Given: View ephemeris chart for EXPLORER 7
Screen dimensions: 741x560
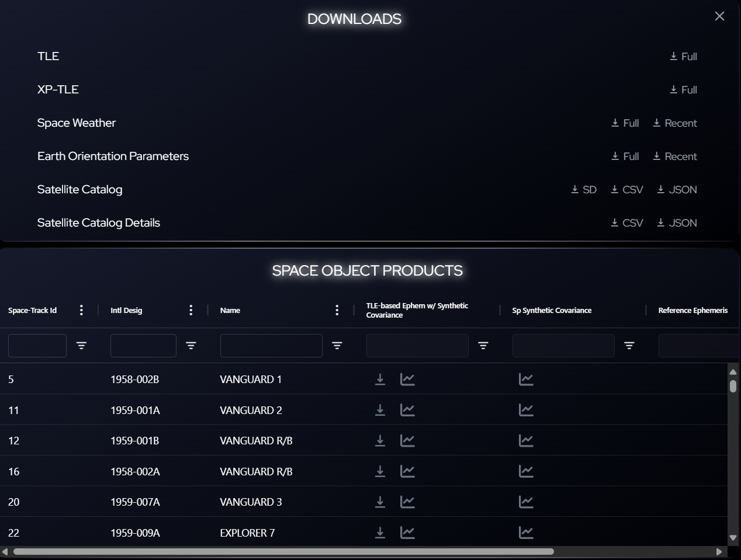Looking at the screenshot, I should [x=407, y=533].
